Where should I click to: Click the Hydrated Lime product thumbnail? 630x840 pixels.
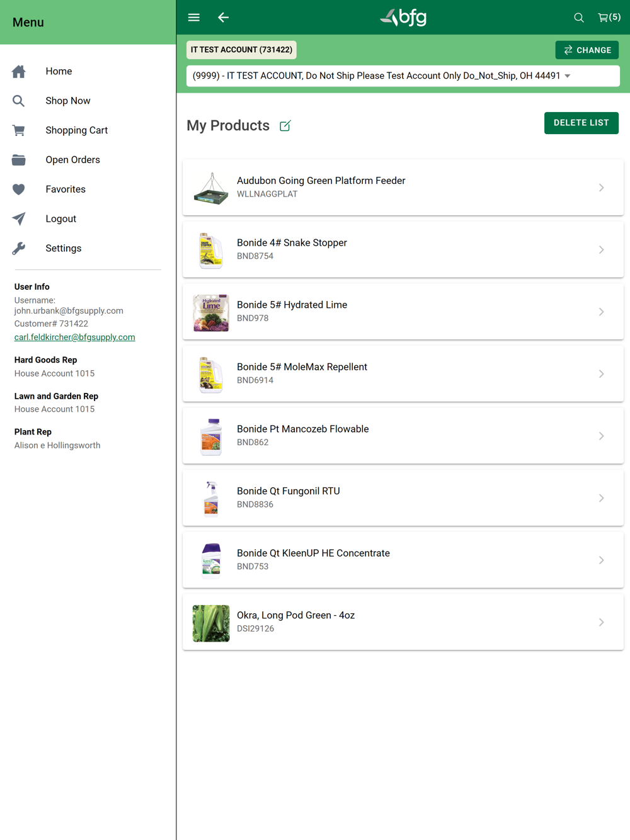pyautogui.click(x=211, y=312)
